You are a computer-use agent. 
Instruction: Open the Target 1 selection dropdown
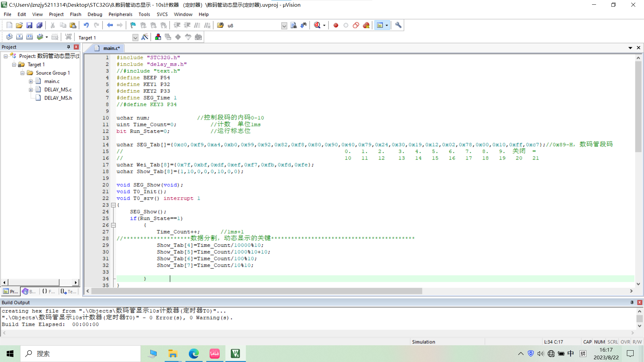(135, 38)
